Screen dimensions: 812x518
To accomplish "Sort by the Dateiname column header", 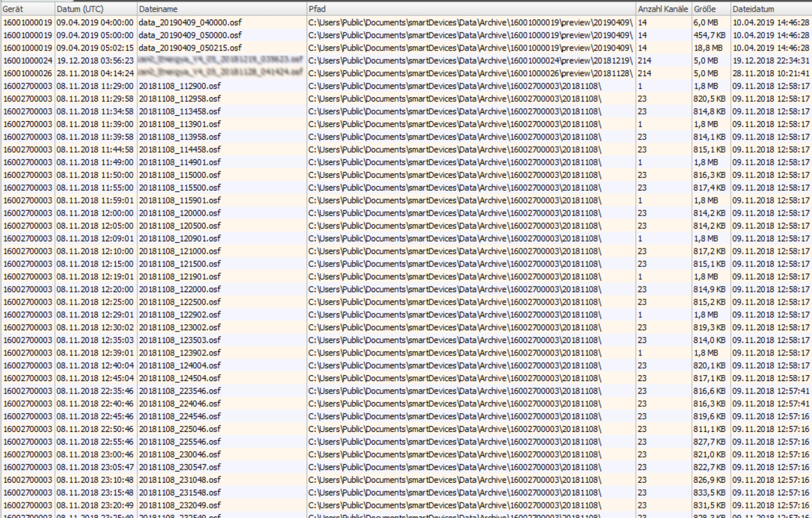I will (x=222, y=9).
